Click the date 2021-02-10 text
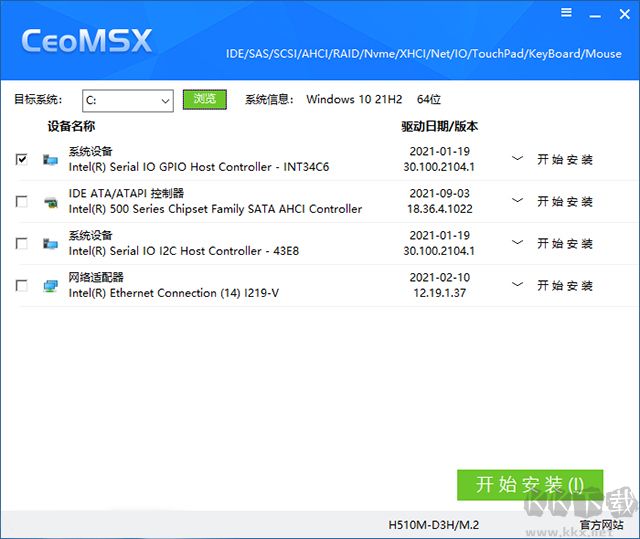 [x=440, y=277]
